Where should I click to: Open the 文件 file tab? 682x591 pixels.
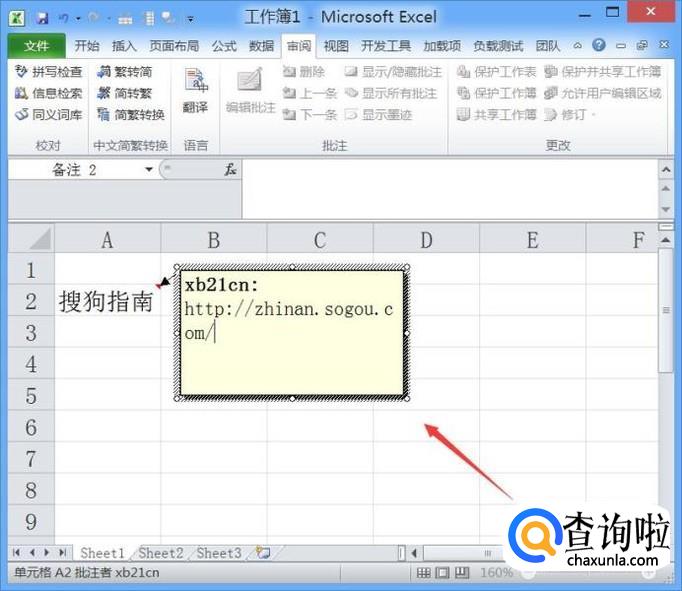coord(37,46)
